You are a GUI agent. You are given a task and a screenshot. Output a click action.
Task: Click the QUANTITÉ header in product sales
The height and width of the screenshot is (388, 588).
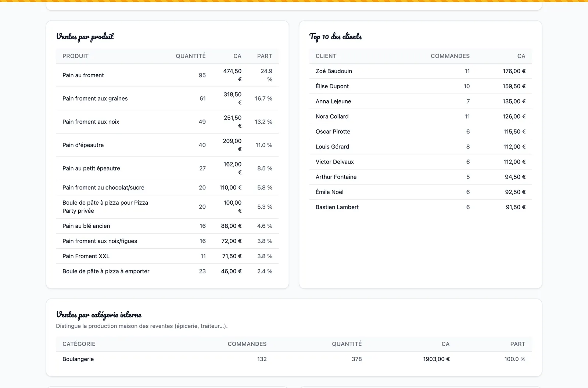pos(190,56)
